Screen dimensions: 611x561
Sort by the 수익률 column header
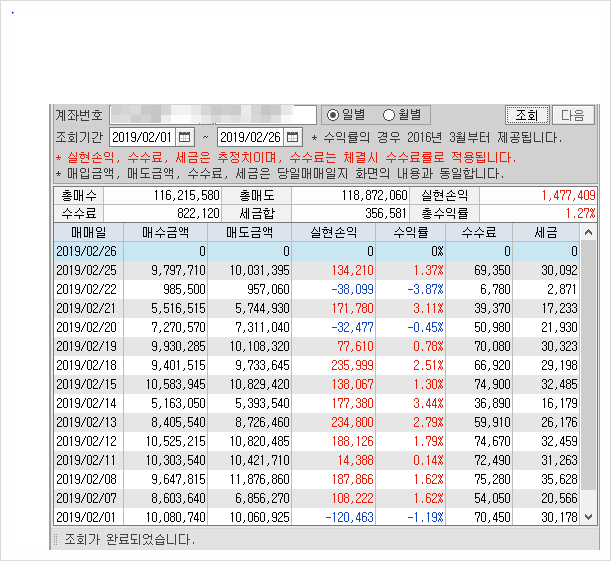[x=411, y=233]
